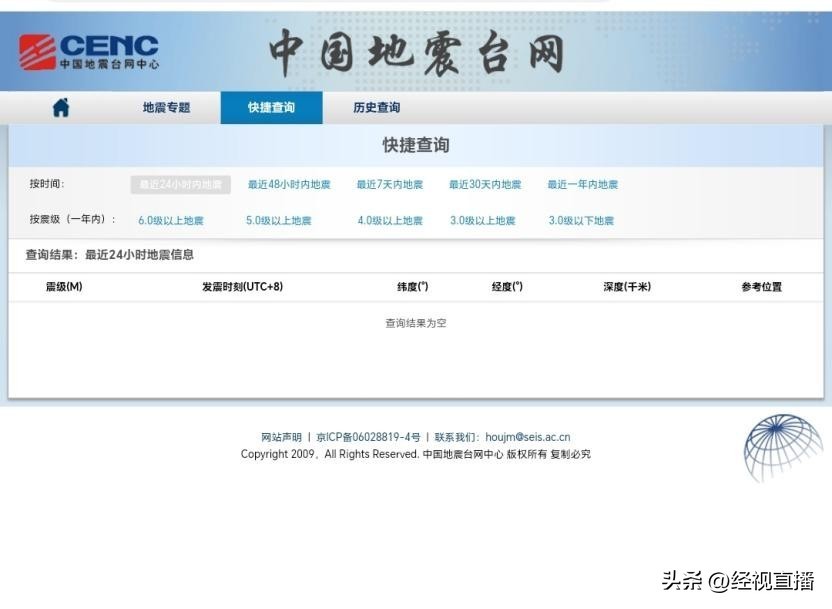Click the globe icon in footer
Screen dimensions: 832x609
(x=783, y=448)
